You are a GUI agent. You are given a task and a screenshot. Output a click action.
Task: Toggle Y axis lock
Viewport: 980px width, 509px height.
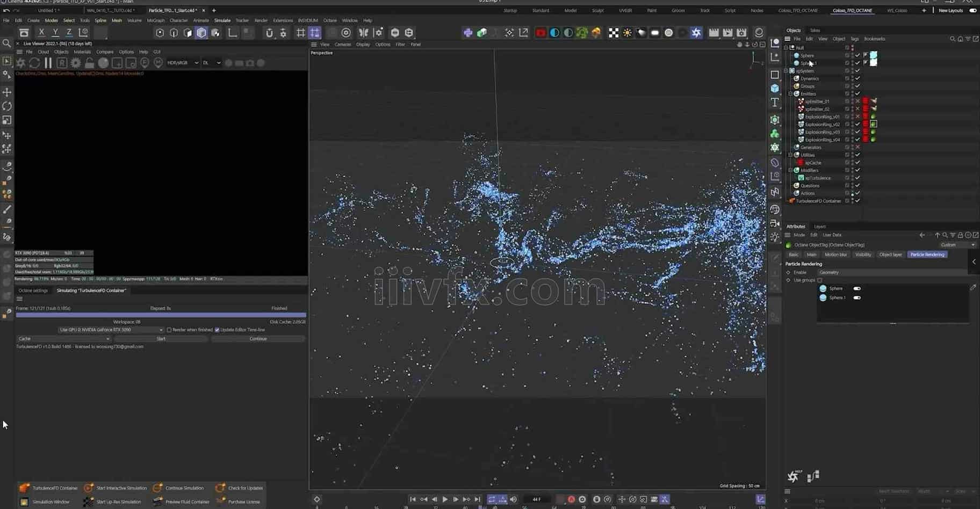[x=55, y=33]
